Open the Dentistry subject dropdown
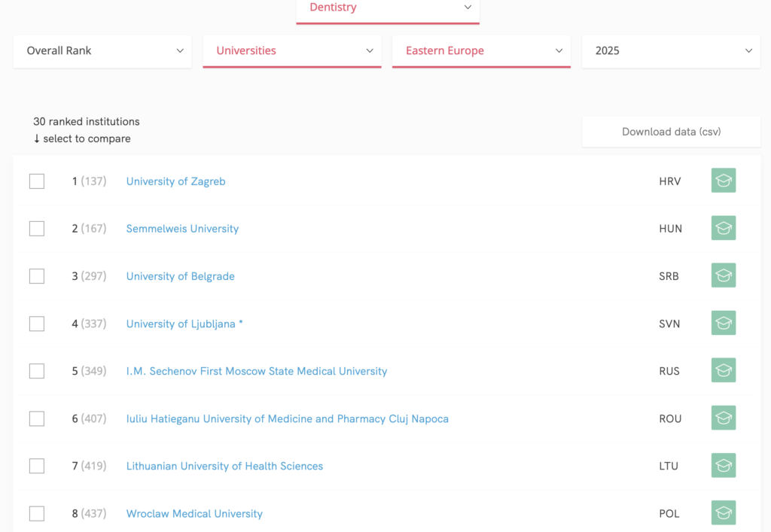The width and height of the screenshot is (771, 532). [387, 8]
